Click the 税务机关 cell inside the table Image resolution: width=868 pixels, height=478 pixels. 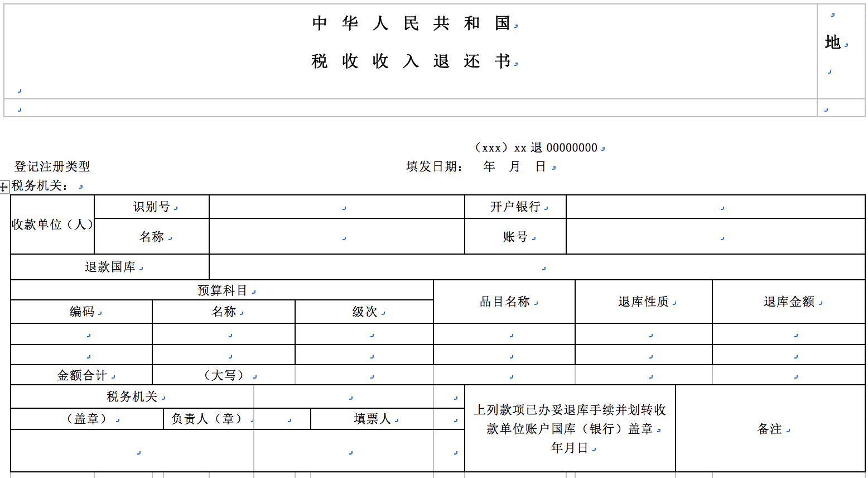click(x=132, y=396)
